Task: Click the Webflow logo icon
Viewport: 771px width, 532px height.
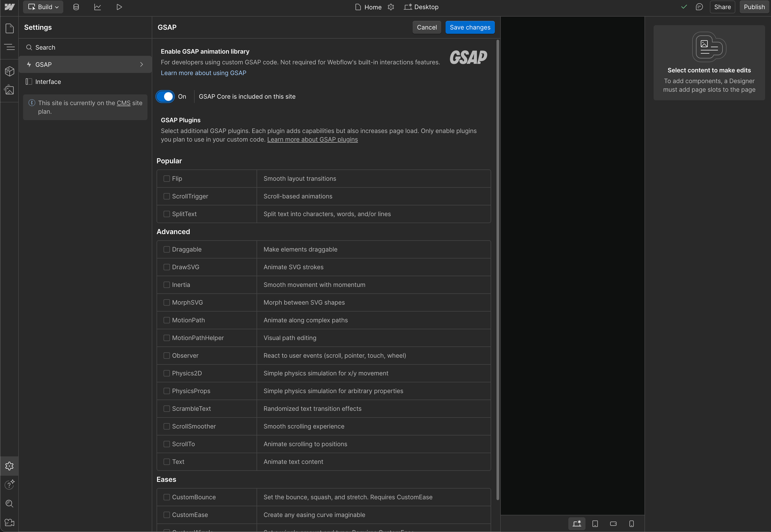Action: (9, 7)
